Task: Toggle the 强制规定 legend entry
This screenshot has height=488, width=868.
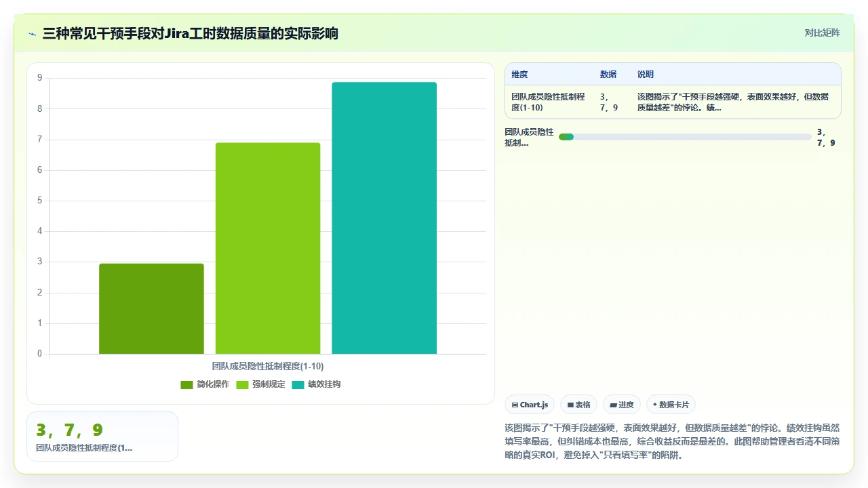Action: pos(260,384)
